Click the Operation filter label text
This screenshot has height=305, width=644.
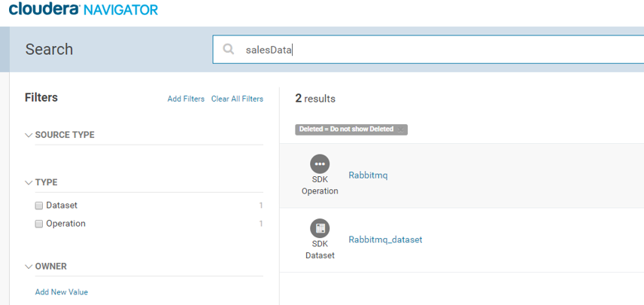click(65, 224)
